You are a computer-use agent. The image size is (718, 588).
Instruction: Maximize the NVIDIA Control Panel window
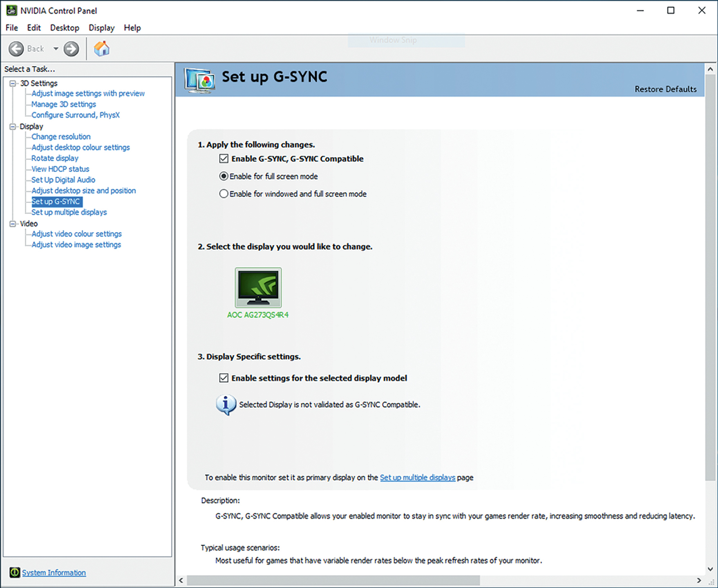(671, 11)
